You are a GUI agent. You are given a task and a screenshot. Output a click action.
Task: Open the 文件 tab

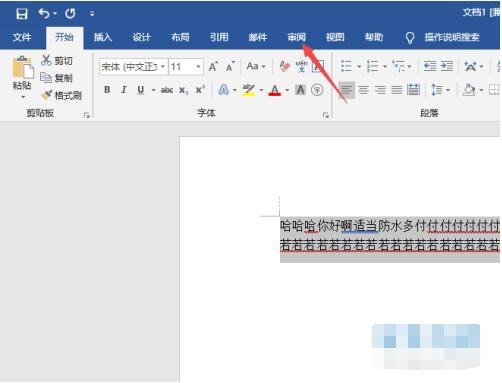pos(22,37)
